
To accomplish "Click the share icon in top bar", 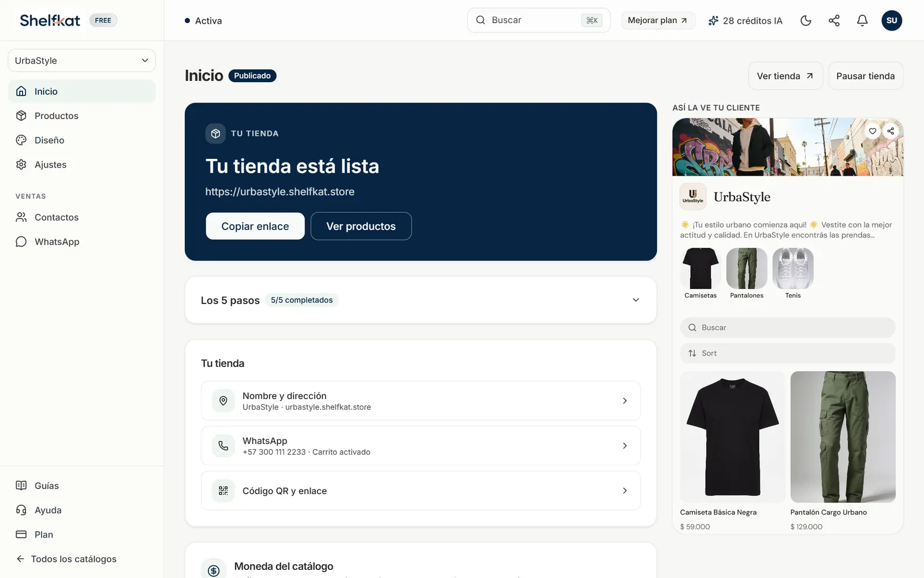I will 834,21.
